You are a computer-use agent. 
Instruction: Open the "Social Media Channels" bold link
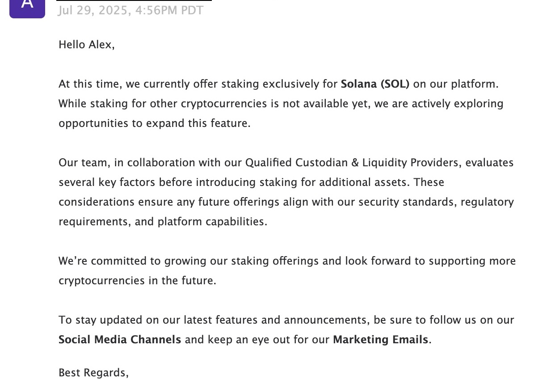point(120,340)
